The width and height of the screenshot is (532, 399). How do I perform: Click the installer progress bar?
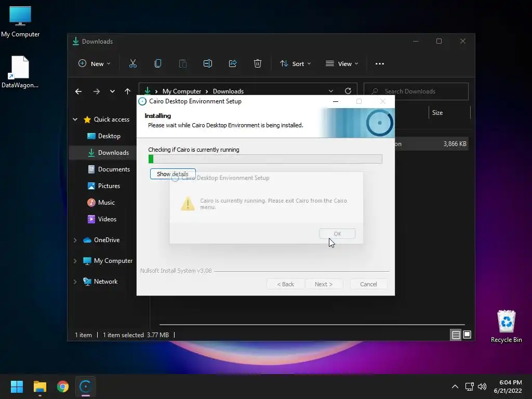(265, 159)
